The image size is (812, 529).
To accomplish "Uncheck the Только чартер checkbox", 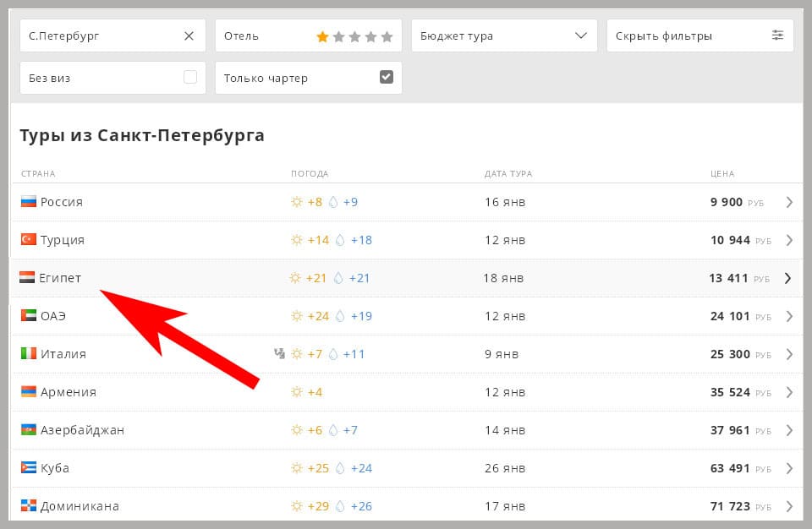I will [387, 77].
